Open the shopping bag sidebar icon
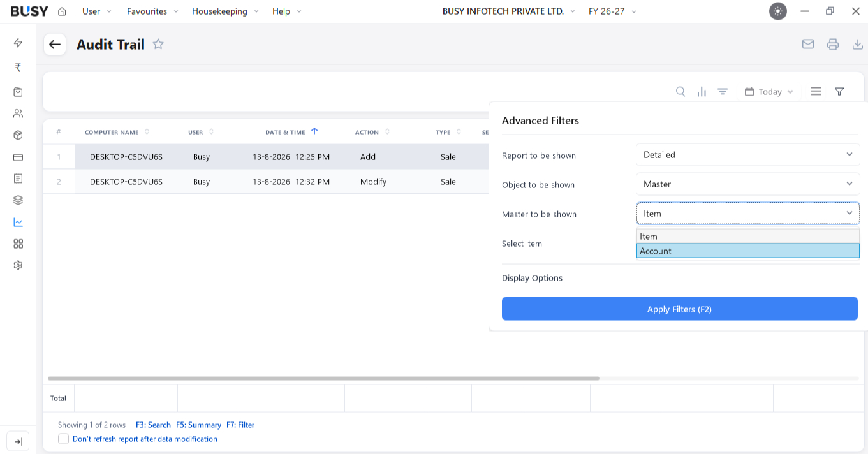This screenshot has width=868, height=454. tap(18, 92)
